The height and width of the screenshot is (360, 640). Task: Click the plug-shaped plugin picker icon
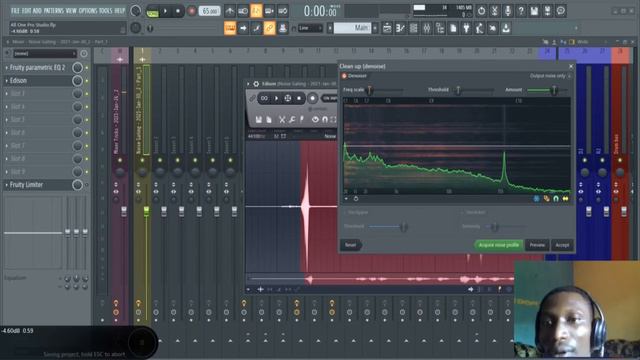466,28
